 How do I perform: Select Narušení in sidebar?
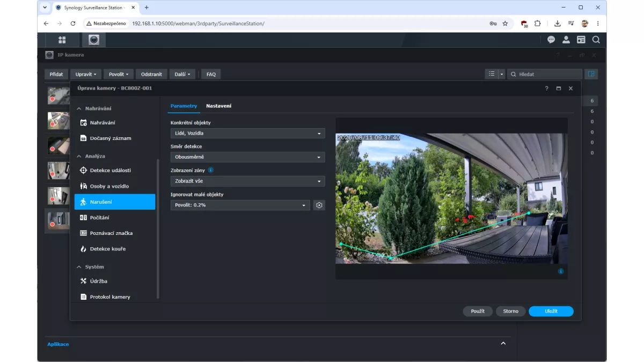[115, 202]
